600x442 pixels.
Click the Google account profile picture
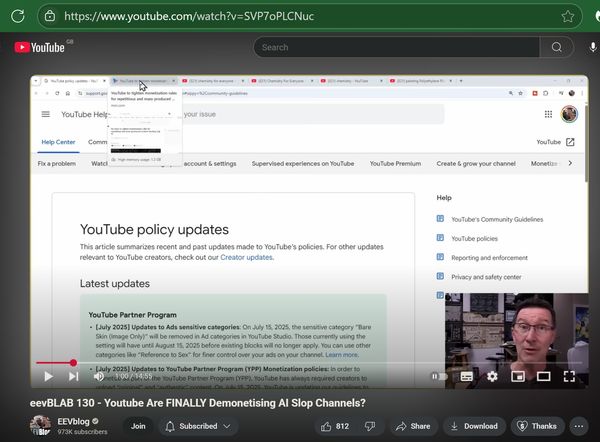coord(569,114)
